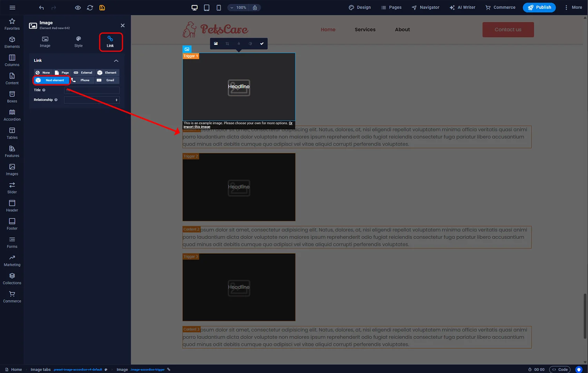Viewport: 588px width, 373px height.
Task: Confirm with checkmark in image toolbar
Action: click(x=262, y=43)
